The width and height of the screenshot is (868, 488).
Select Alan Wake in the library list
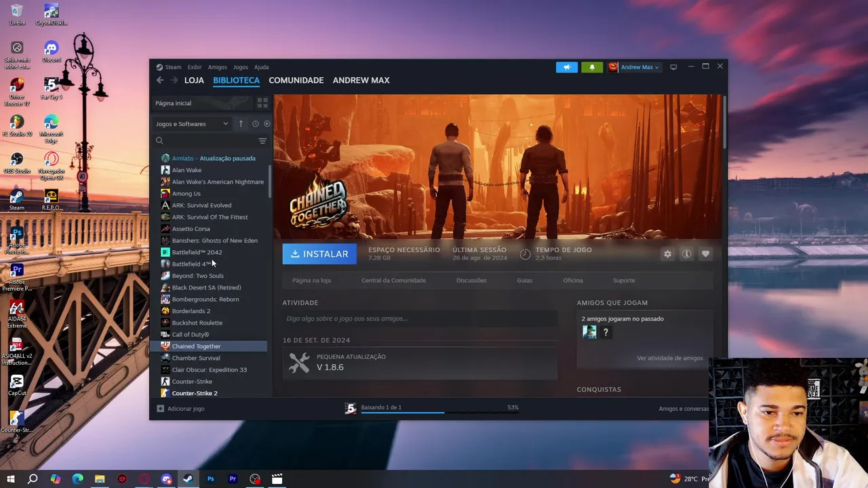(214, 170)
